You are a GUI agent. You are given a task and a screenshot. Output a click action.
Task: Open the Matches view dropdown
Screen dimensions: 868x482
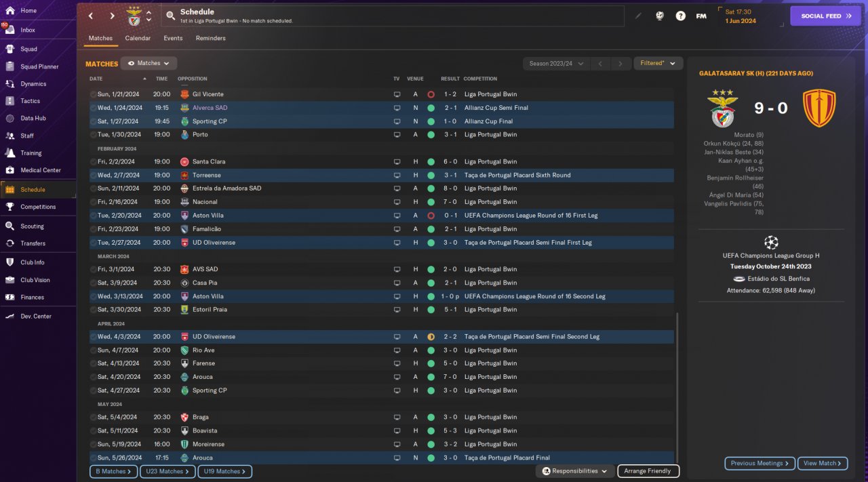[x=149, y=63]
